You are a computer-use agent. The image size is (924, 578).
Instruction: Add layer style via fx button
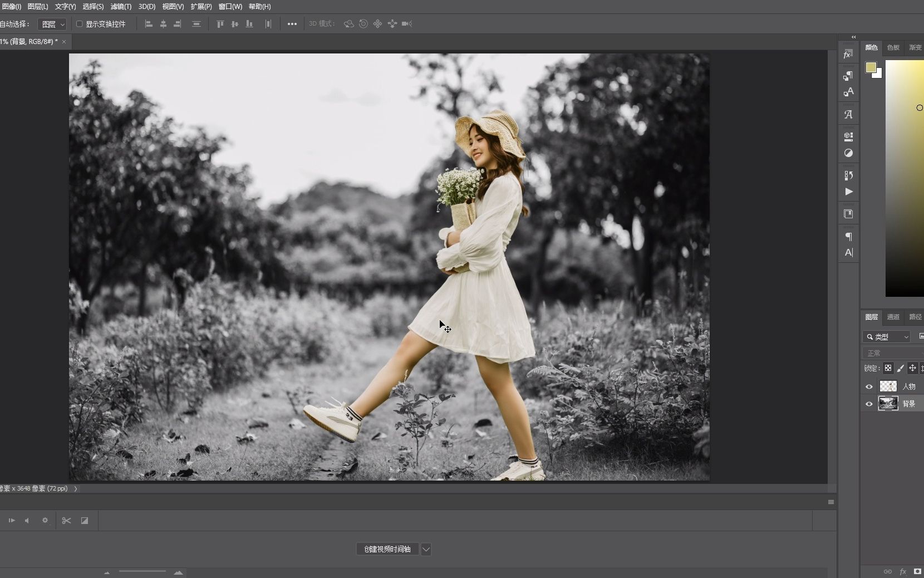[x=903, y=571]
